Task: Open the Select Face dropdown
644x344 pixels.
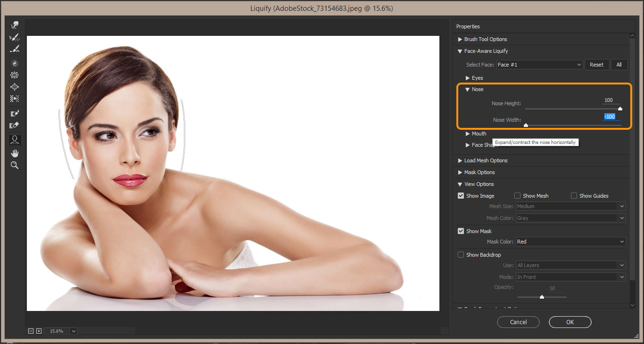Action: pyautogui.click(x=540, y=65)
